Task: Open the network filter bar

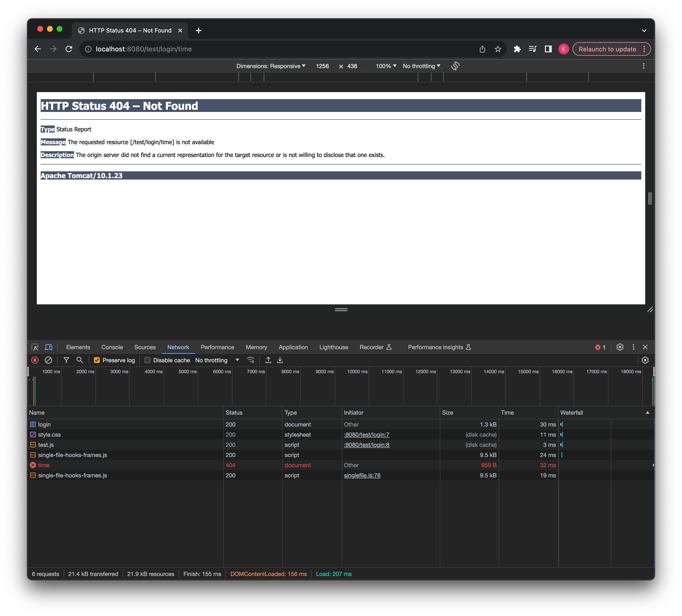Action: (x=66, y=360)
